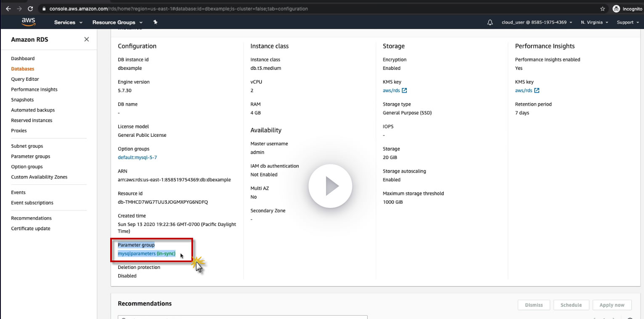Open the aws/rds link under Performance Insights
The image size is (644, 319).
[x=524, y=90]
